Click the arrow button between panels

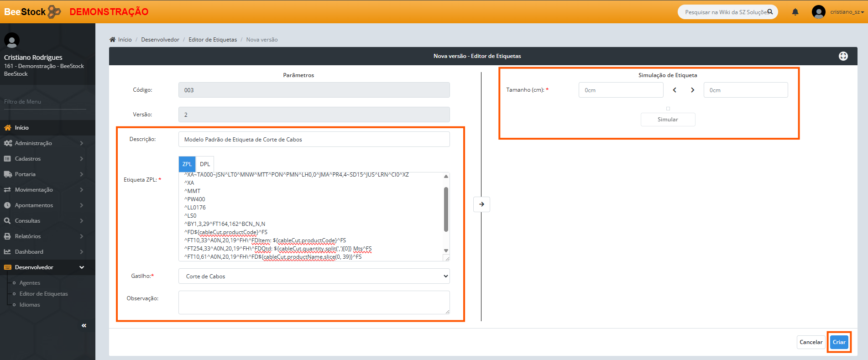pyautogui.click(x=481, y=204)
